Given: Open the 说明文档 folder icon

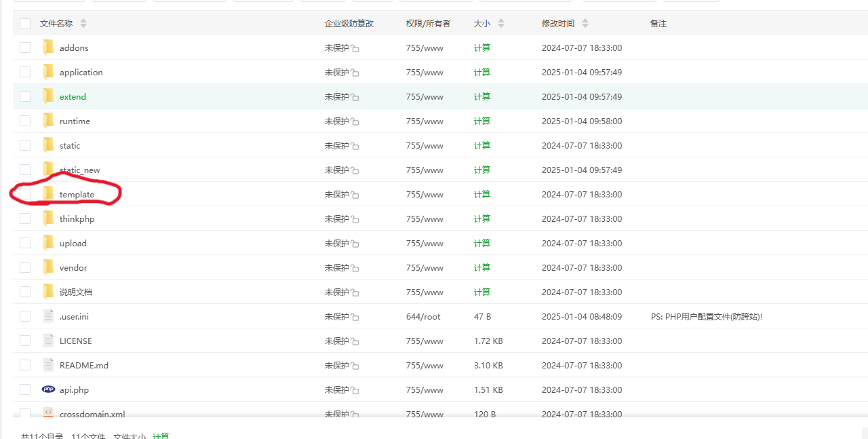Looking at the screenshot, I should [x=48, y=291].
